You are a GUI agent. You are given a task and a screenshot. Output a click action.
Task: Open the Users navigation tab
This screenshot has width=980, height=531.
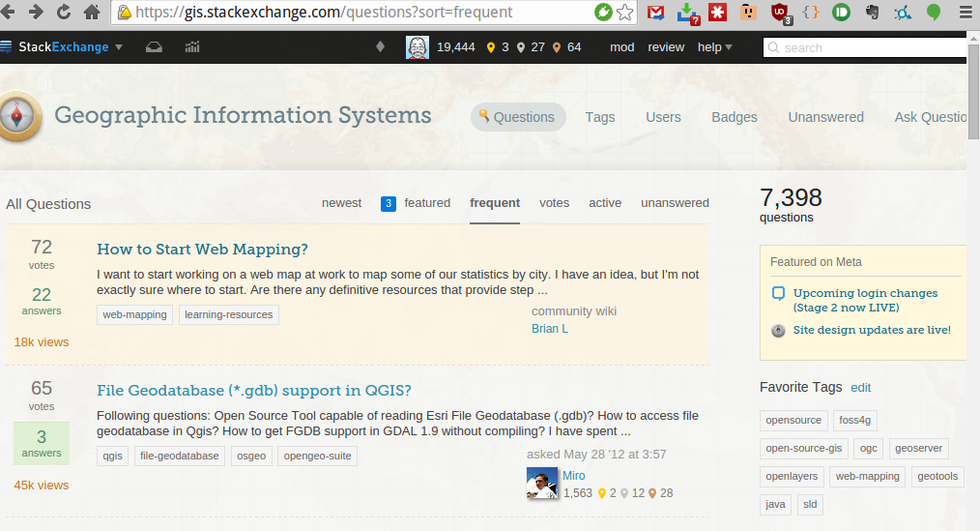point(663,117)
